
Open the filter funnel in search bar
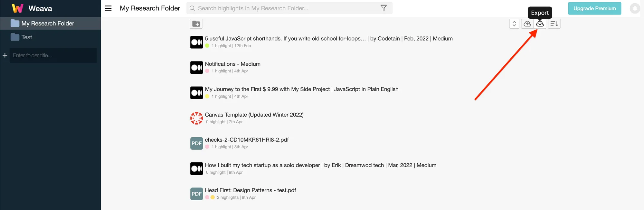(384, 8)
